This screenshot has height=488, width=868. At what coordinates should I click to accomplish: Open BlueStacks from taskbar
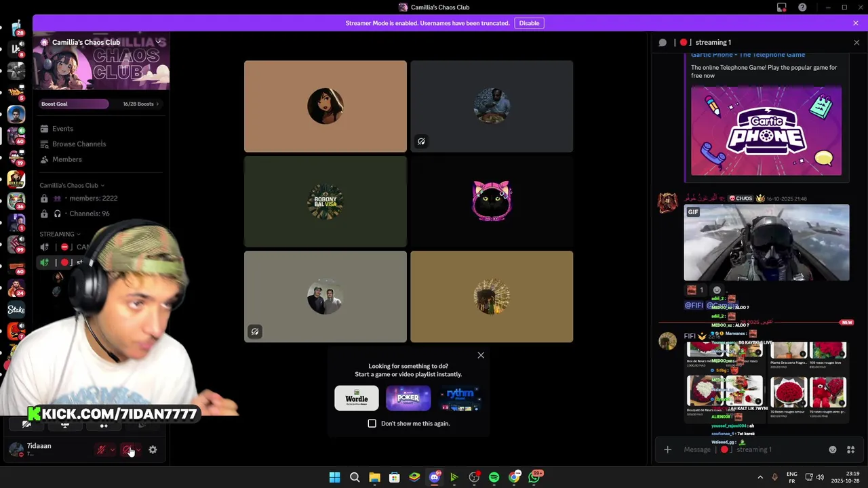pos(414,477)
